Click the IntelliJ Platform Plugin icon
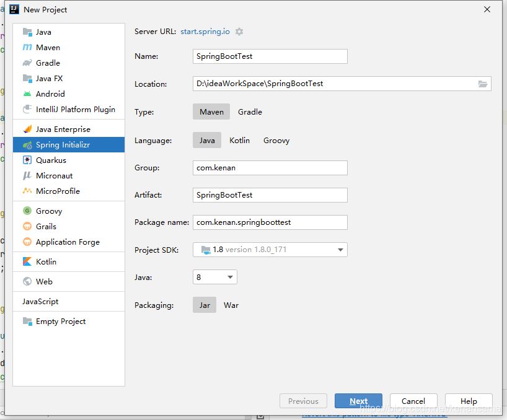507x420 pixels. tap(27, 109)
